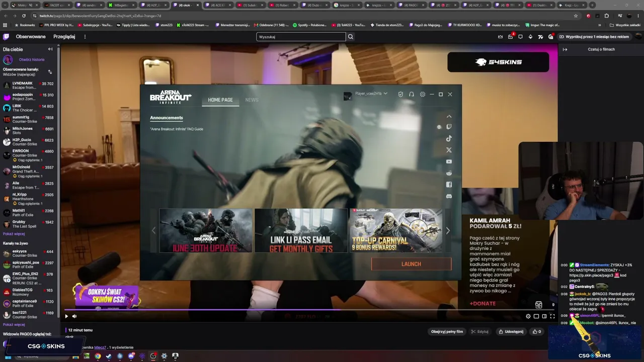Open the Get Bits icon
The image size is (644, 362).
(530, 37)
